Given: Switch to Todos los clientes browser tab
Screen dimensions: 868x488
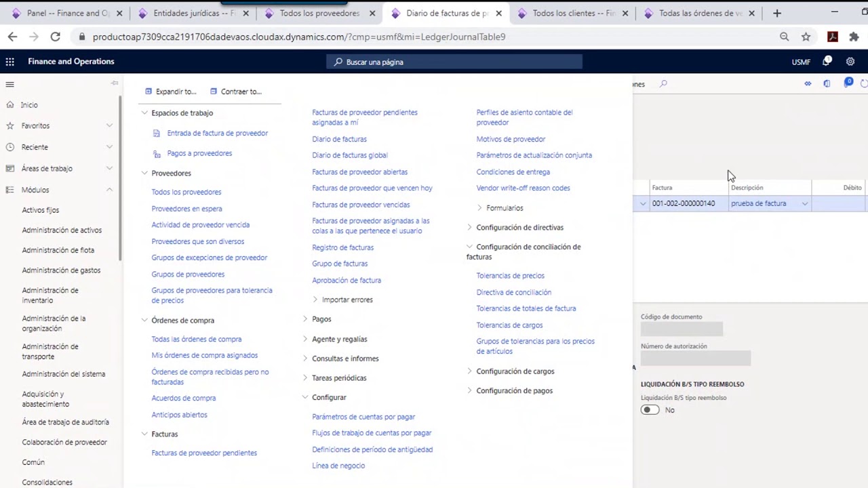Looking at the screenshot, I should coord(573,13).
